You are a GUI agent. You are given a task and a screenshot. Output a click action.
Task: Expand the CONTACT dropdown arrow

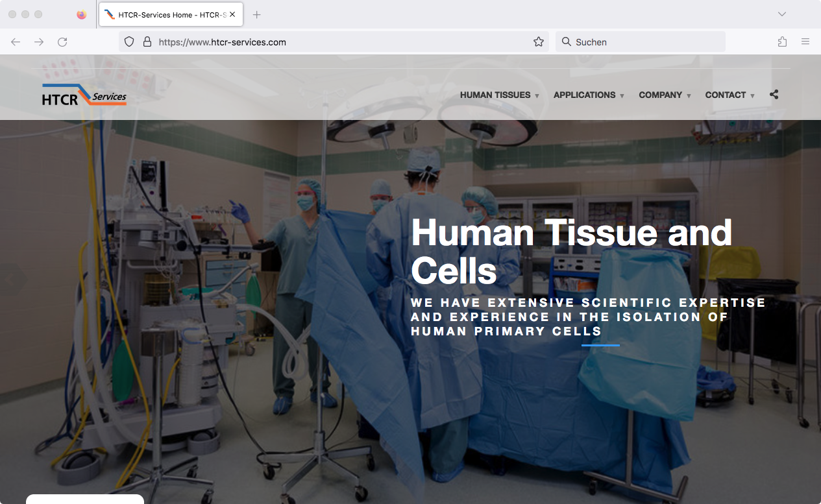pyautogui.click(x=752, y=96)
